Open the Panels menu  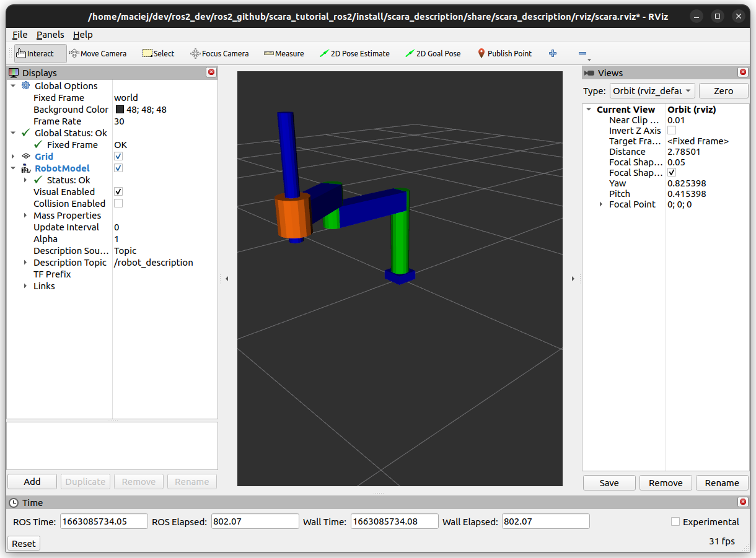[50, 35]
